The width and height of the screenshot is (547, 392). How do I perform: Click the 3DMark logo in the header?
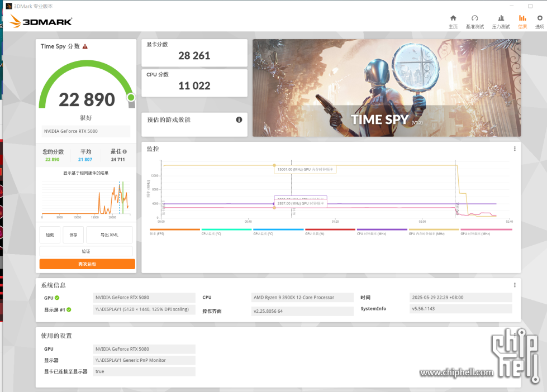[x=40, y=21]
